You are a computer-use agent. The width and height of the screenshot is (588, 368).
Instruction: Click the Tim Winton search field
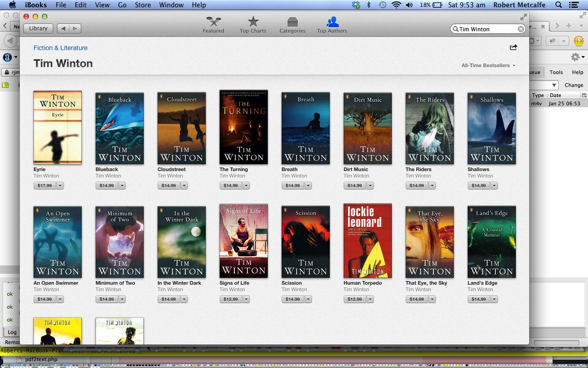click(487, 29)
